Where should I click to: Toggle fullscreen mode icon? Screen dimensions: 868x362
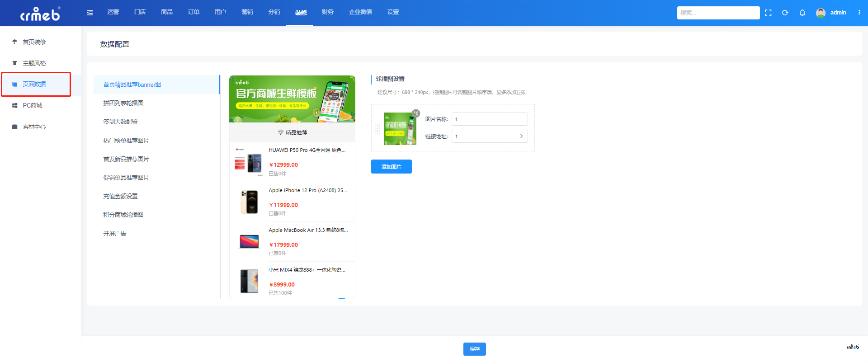[768, 13]
